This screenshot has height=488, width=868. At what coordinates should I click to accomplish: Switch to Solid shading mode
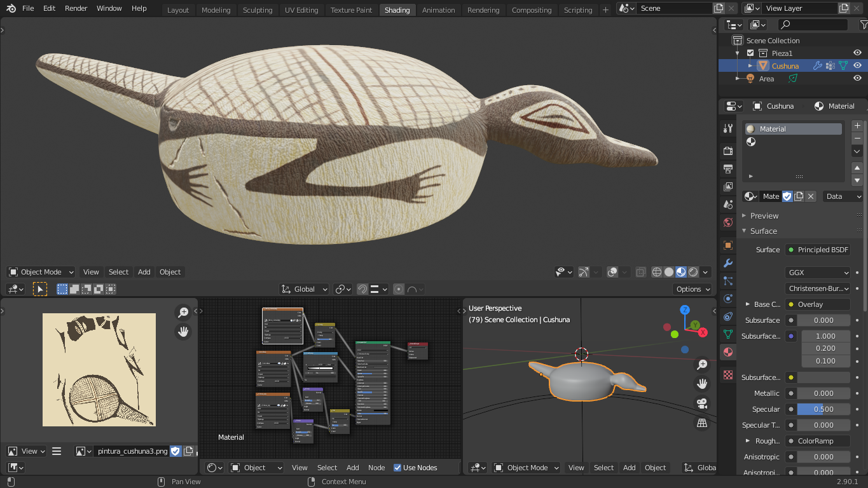click(x=669, y=272)
